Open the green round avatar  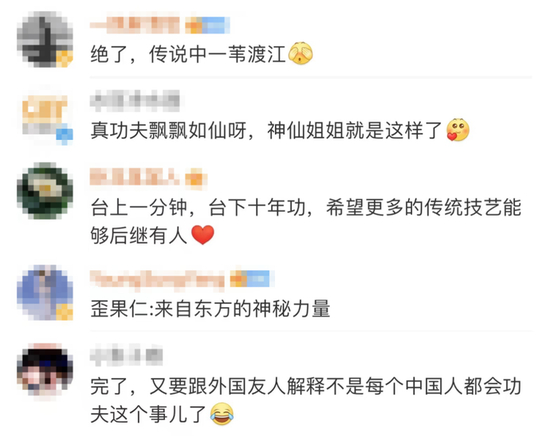tap(45, 191)
